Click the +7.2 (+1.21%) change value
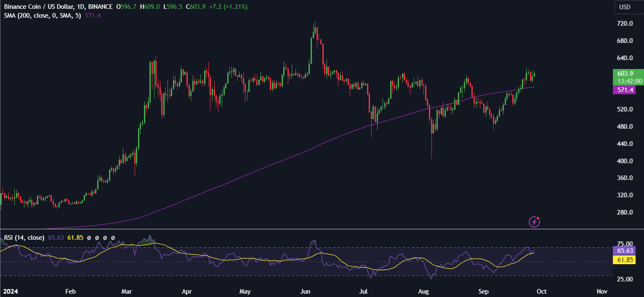Screen dimensions: 644x297 tap(228, 7)
